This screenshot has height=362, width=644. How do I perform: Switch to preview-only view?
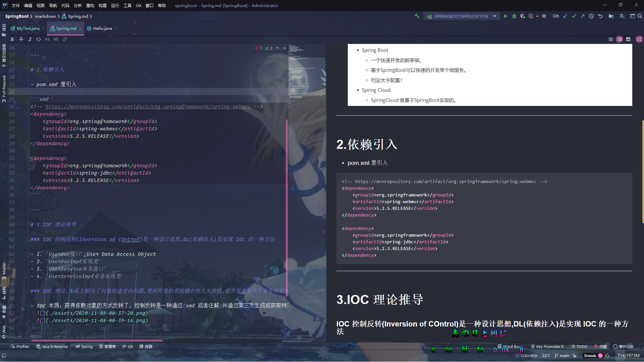click(628, 39)
